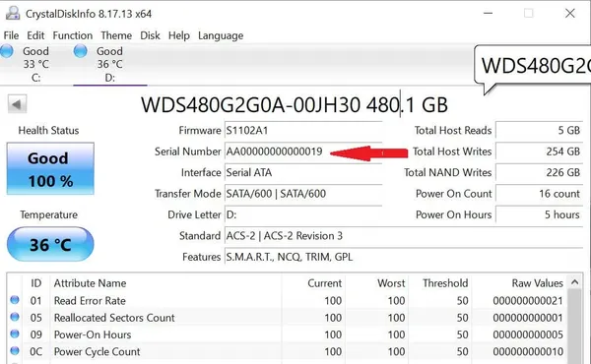The height and width of the screenshot is (364, 591).
Task: Click the 36 °C temperature button
Action: [50, 245]
